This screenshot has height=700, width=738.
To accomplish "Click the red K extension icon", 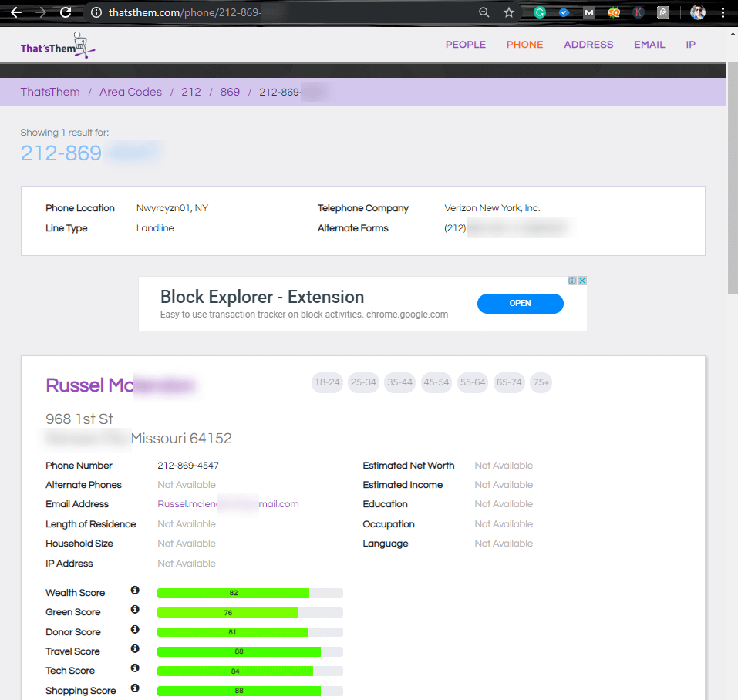I will [639, 12].
